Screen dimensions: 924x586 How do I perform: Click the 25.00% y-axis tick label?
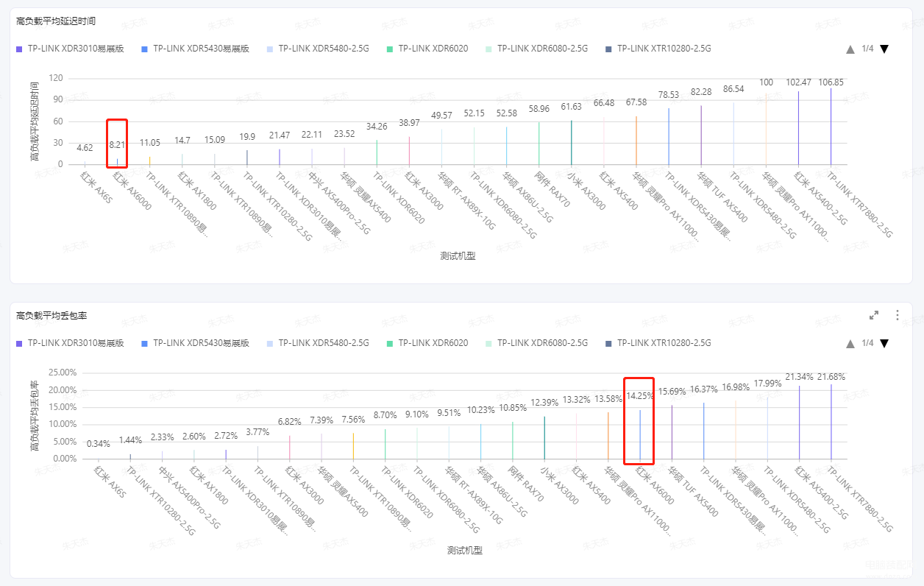click(x=63, y=373)
